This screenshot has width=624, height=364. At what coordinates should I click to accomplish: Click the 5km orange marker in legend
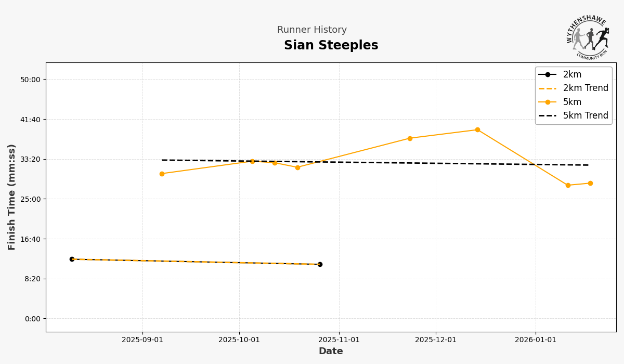[547, 102]
